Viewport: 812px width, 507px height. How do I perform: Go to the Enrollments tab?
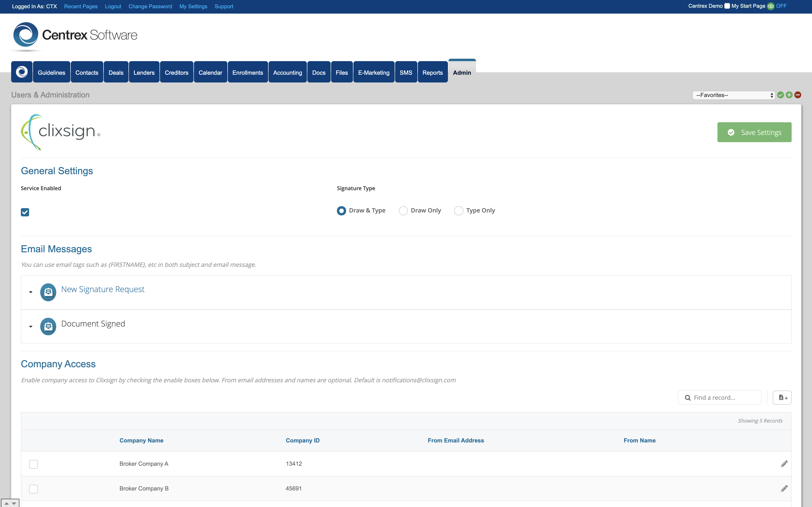[x=248, y=72]
